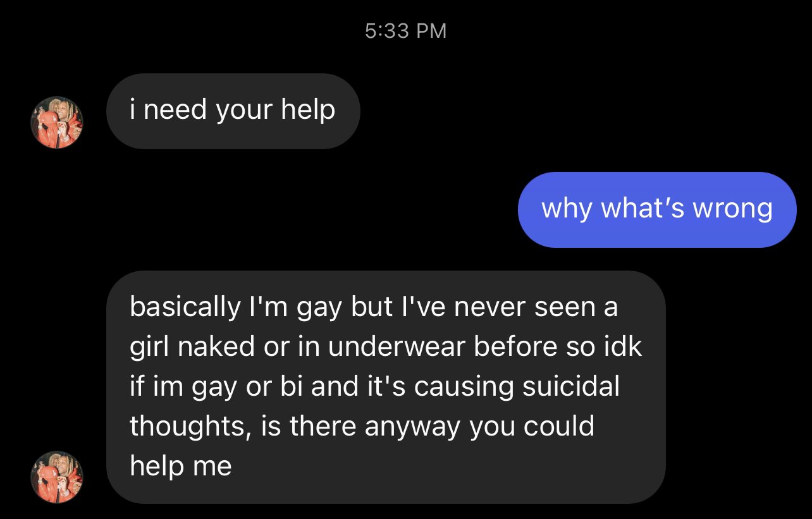812x519 pixels.
Task: Select the blue 'why what's wrong' bubble
Action: click(x=657, y=209)
